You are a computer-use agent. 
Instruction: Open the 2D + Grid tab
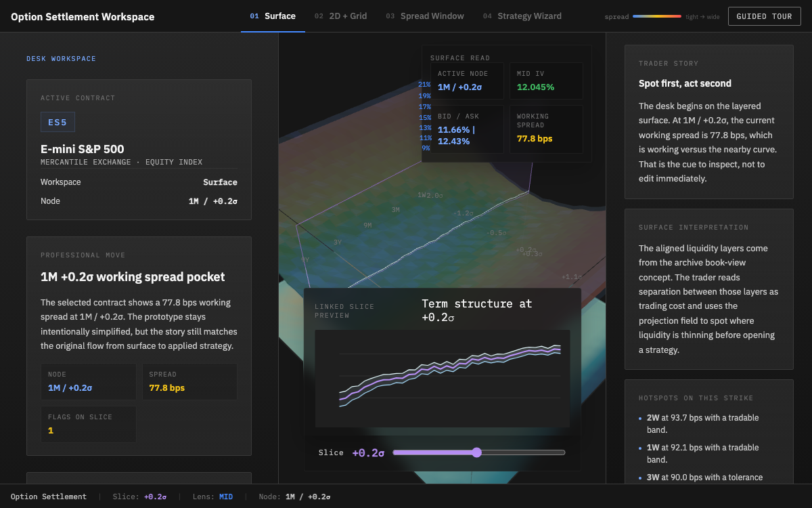[340, 16]
